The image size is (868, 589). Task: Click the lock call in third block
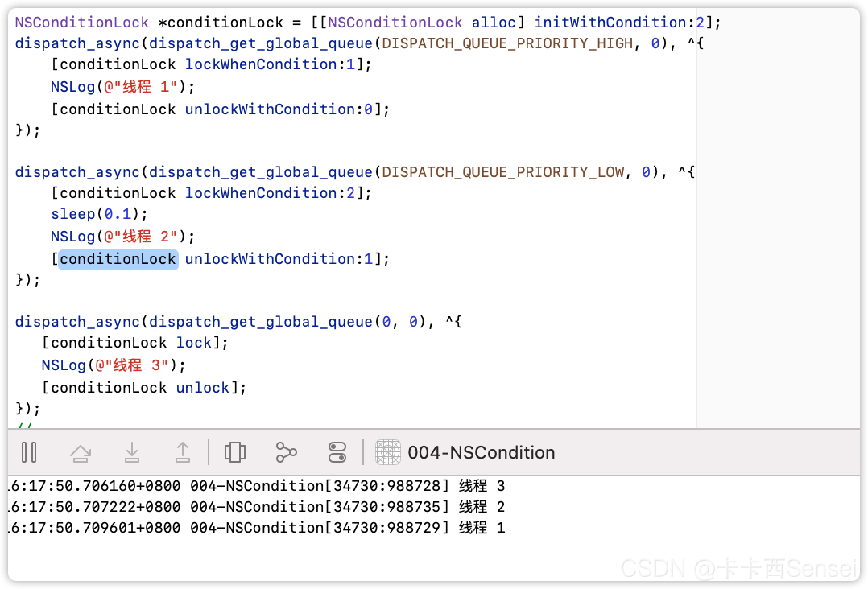click(x=194, y=343)
